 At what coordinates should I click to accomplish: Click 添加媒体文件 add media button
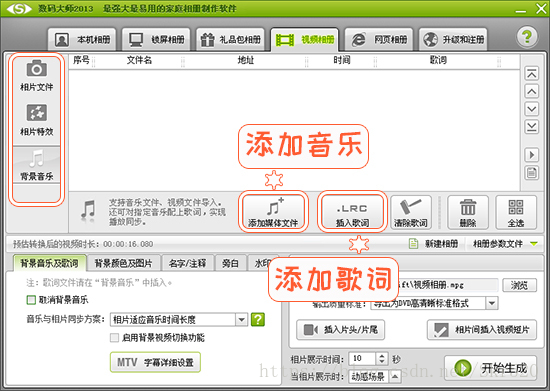coord(273,213)
